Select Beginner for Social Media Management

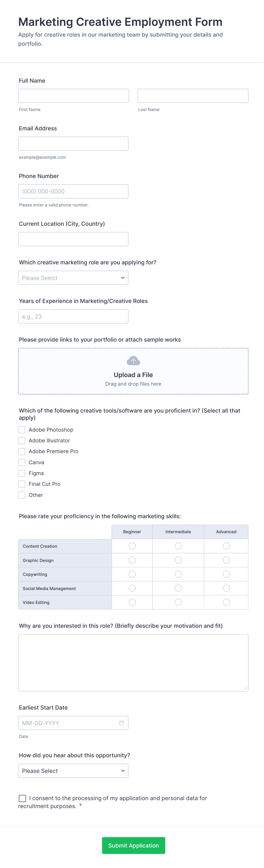tap(132, 588)
